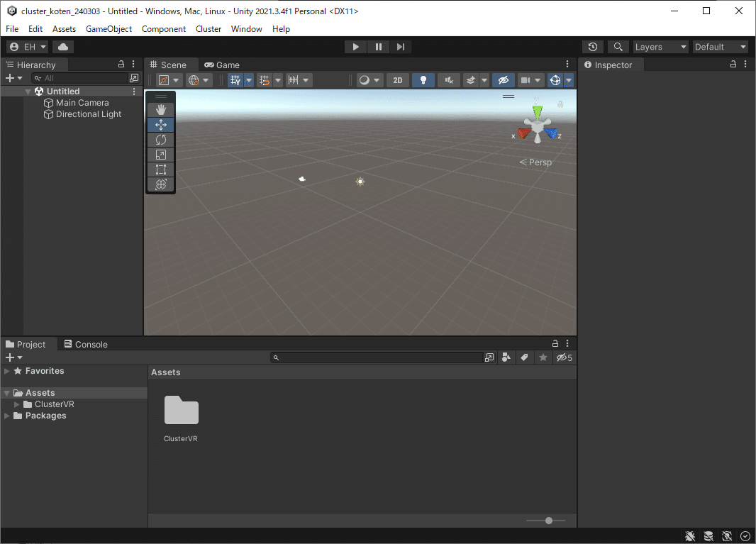
Task: Open the Cluster menu
Action: pos(209,29)
